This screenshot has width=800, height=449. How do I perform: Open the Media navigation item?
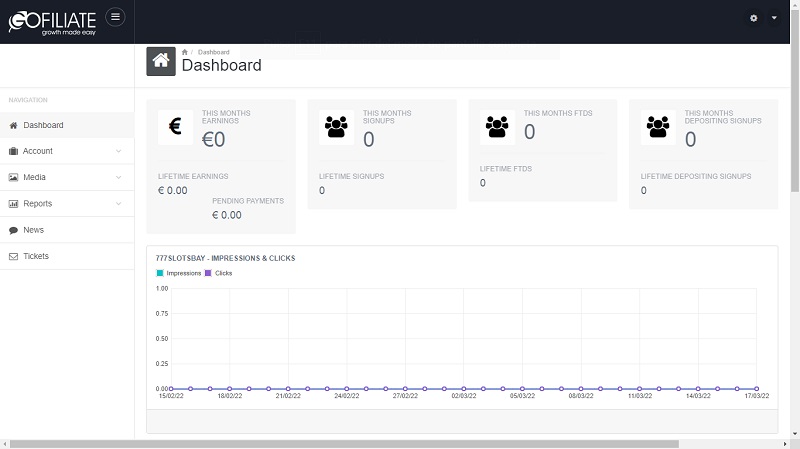tap(67, 177)
